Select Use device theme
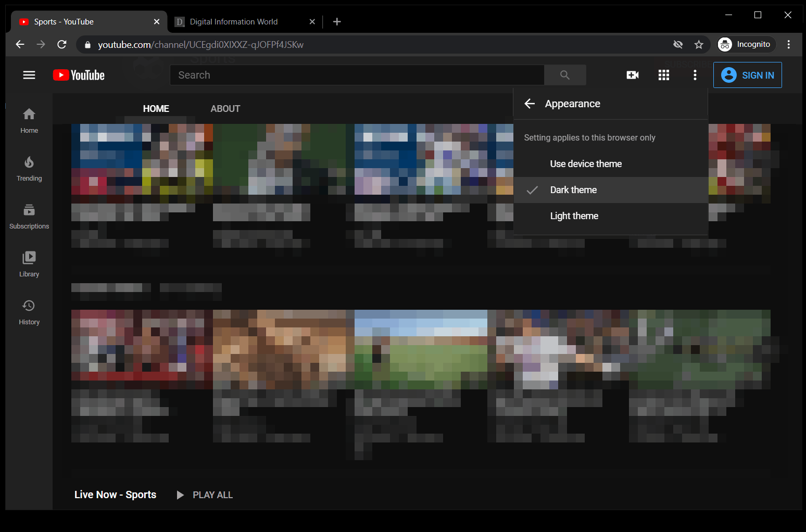Viewport: 806px width, 532px height. tap(586, 163)
